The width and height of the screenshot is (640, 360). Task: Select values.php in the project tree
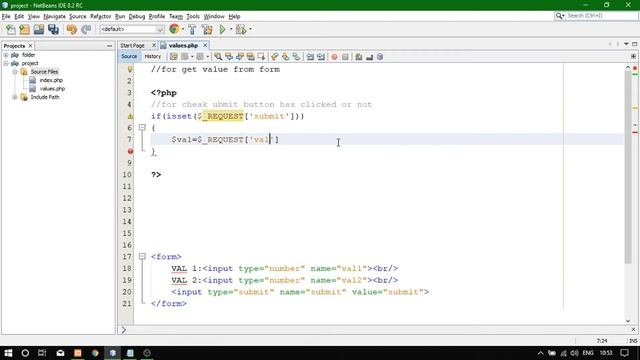pos(52,89)
